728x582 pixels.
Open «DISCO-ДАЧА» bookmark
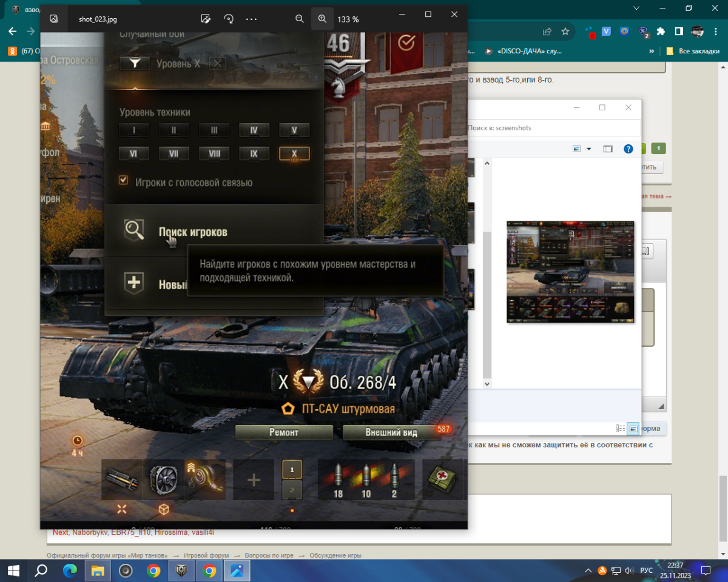point(522,52)
